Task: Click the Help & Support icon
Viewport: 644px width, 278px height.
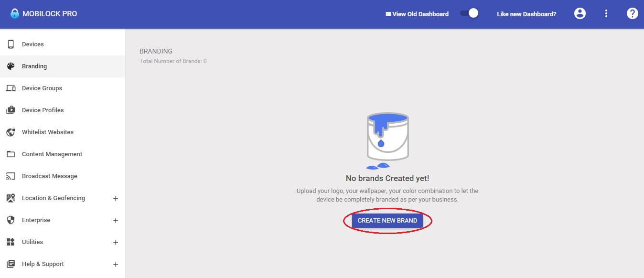Action: pos(11,264)
